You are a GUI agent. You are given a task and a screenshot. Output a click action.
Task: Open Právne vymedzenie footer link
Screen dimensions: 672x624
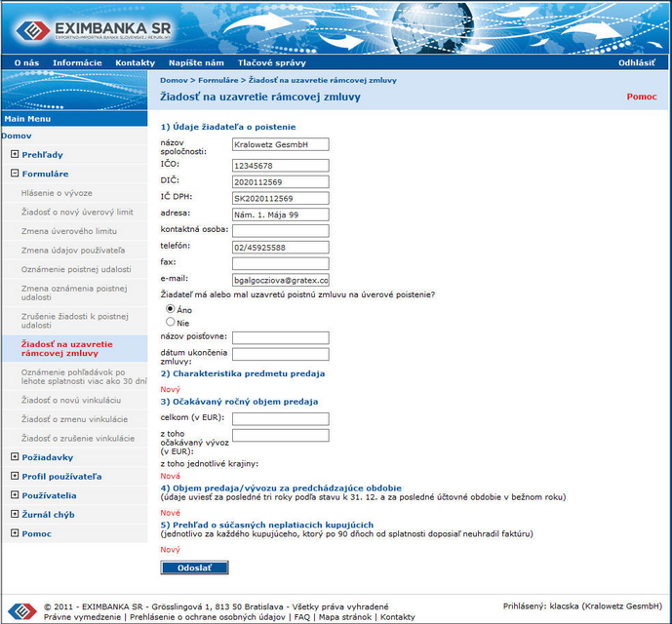[x=82, y=617]
